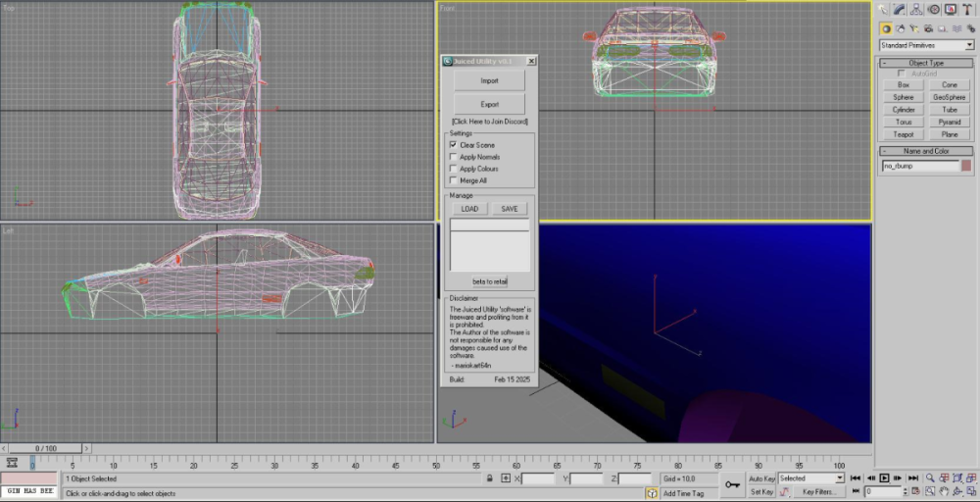Select the Shapes creation category icon
Screen dimensions: 980x502
(901, 28)
